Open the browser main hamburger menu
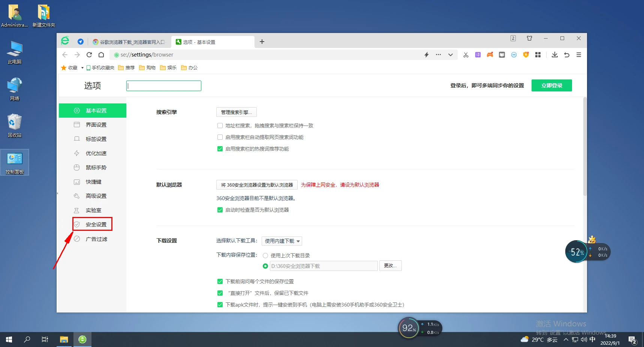The width and height of the screenshot is (644, 347). tap(579, 55)
